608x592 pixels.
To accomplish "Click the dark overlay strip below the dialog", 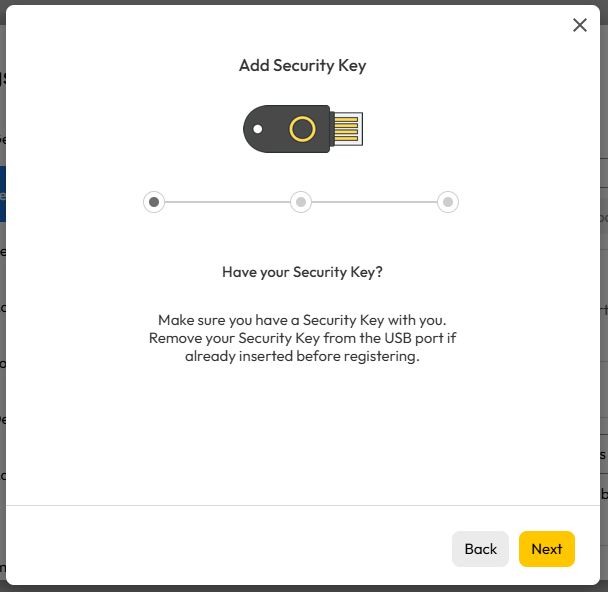I will (302, 588).
